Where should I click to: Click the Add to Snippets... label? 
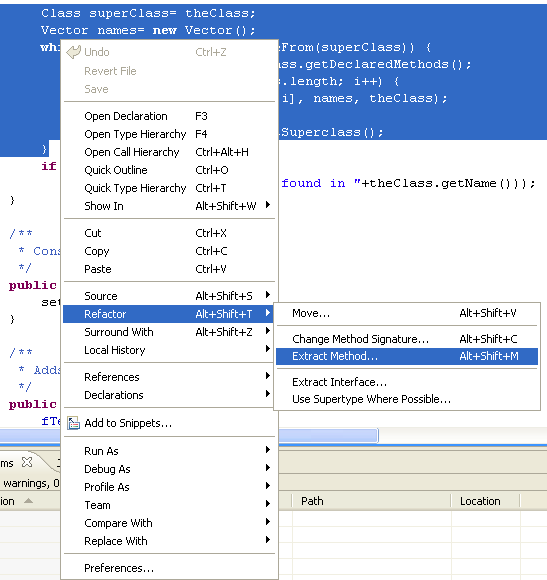point(128,423)
